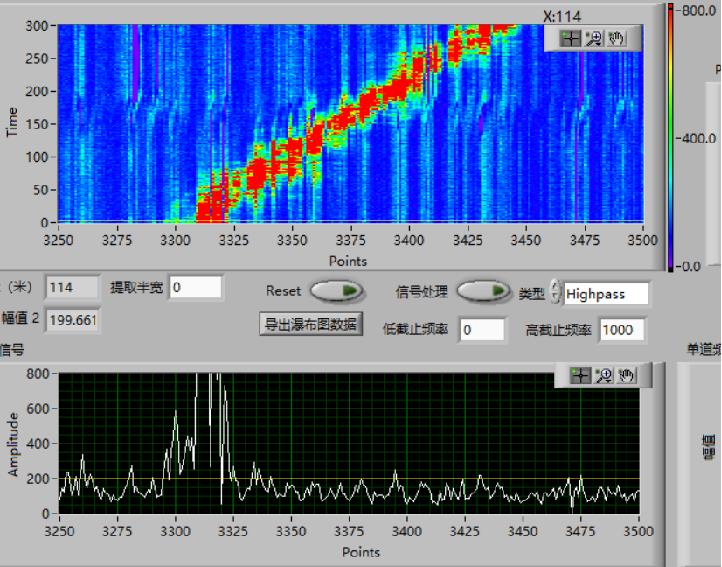Select crosshair cursor tool in waterfall graph
Viewport: 722px width, 567px height.
click(x=570, y=38)
